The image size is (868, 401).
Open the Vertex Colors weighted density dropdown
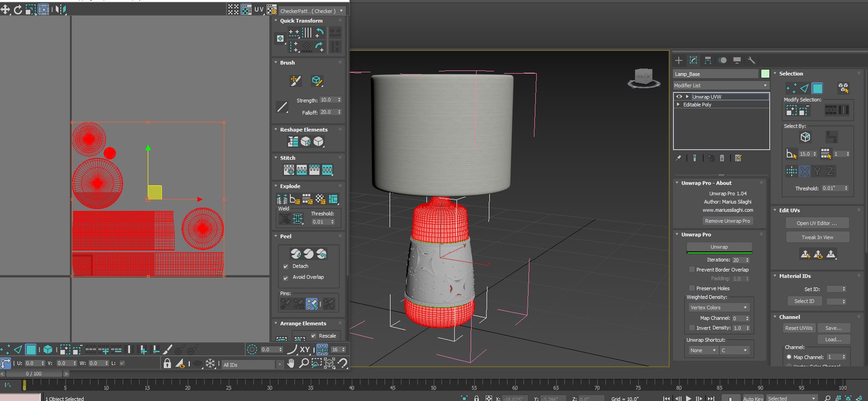[719, 307]
